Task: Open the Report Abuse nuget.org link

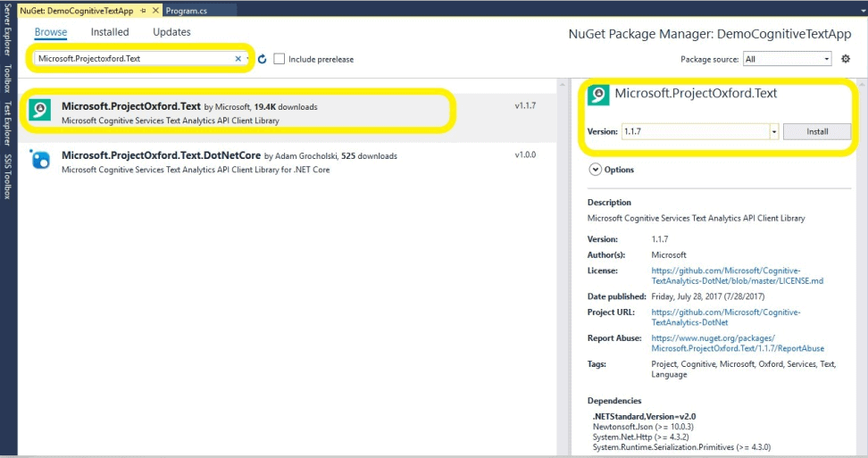Action: click(738, 343)
